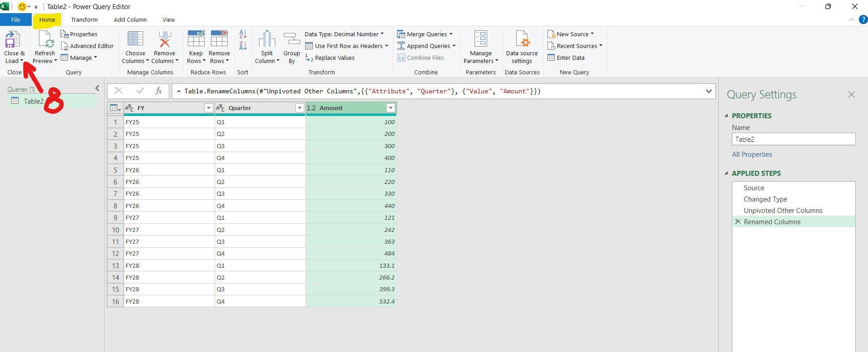Screen dimensions: 868x352
Task: Click the Refresh Preview icon
Action: [x=46, y=40]
